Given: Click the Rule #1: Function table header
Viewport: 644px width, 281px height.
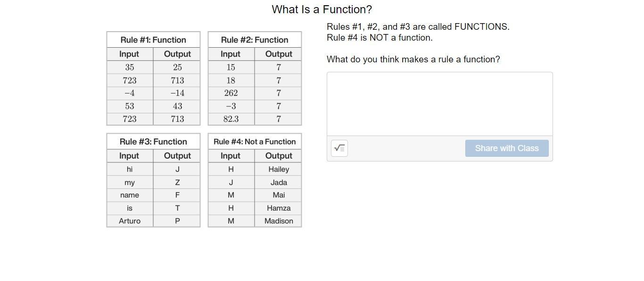Looking at the screenshot, I should 153,40.
